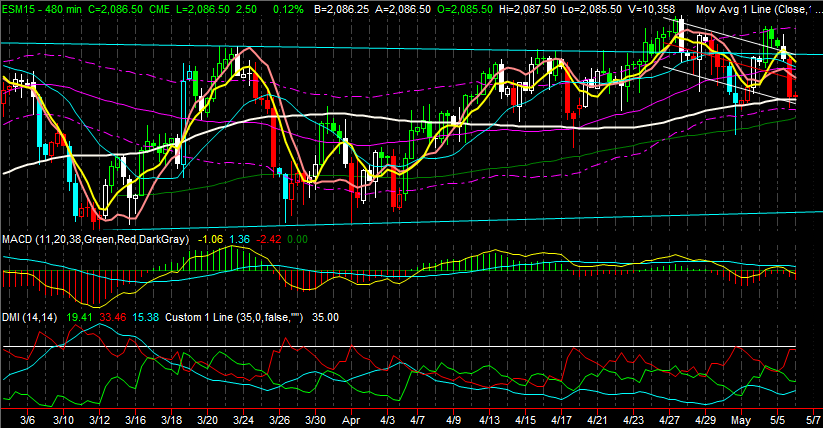Click the 4/3 date on time axis
The width and height of the screenshot is (823, 428).
pyautogui.click(x=387, y=420)
